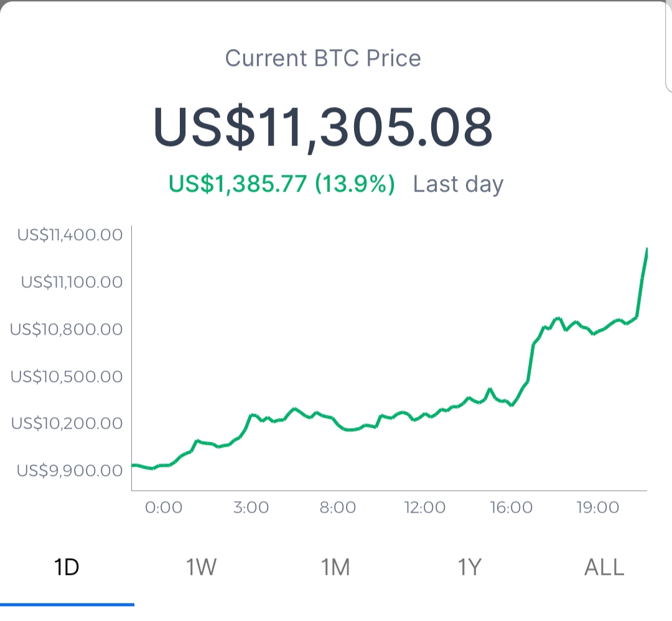Tap the green US$1,385.77 (13.9%) change value
The width and height of the screenshot is (672, 621).
pos(282,184)
